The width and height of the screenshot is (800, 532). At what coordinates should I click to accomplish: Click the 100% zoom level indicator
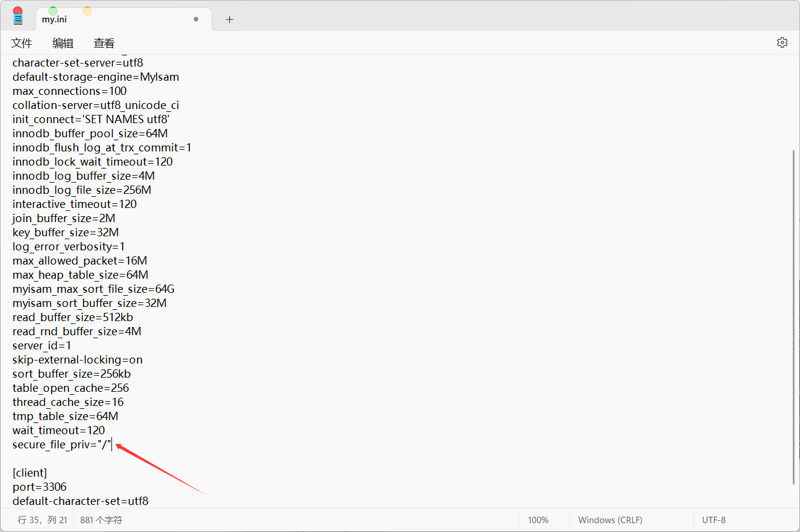pyautogui.click(x=538, y=520)
